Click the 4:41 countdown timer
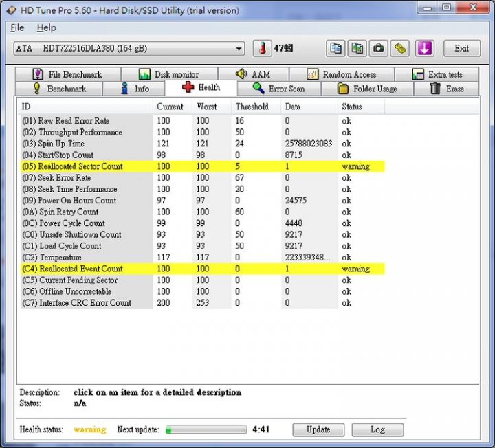 [x=261, y=429]
